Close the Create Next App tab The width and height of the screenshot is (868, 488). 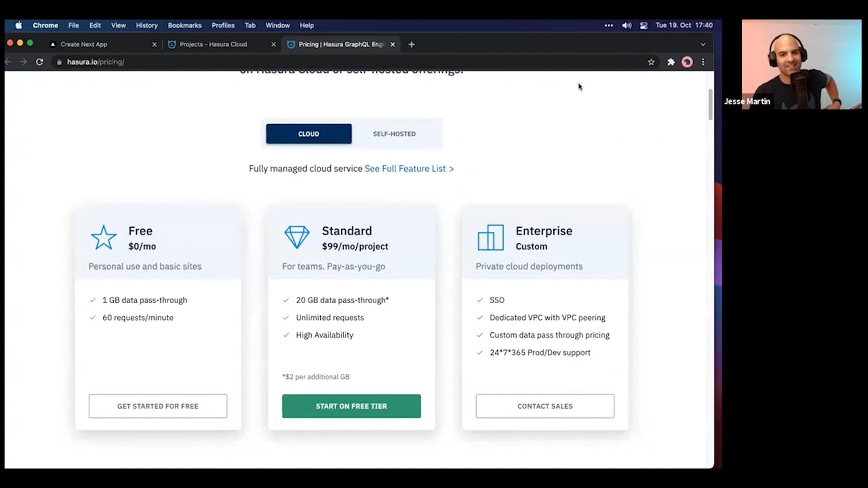pos(154,44)
